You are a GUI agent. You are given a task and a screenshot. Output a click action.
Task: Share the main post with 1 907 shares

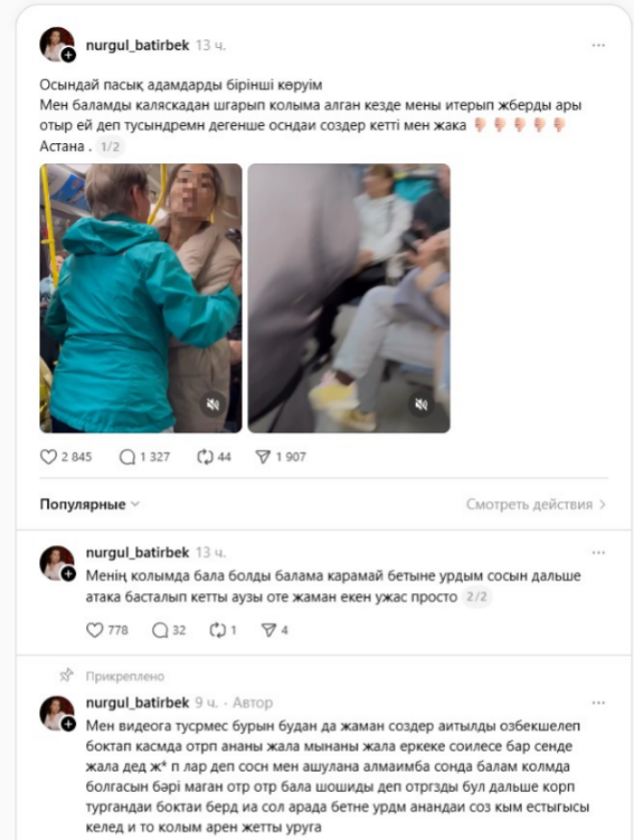tap(263, 457)
